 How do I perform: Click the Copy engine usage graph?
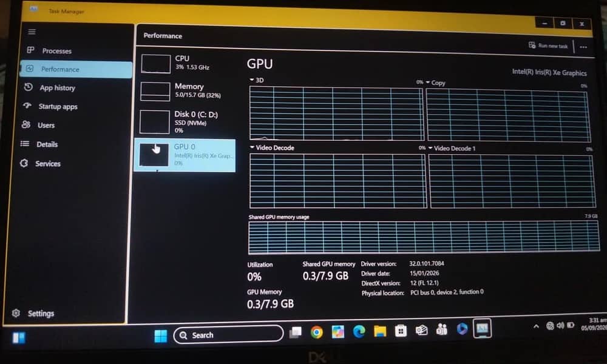coord(508,115)
